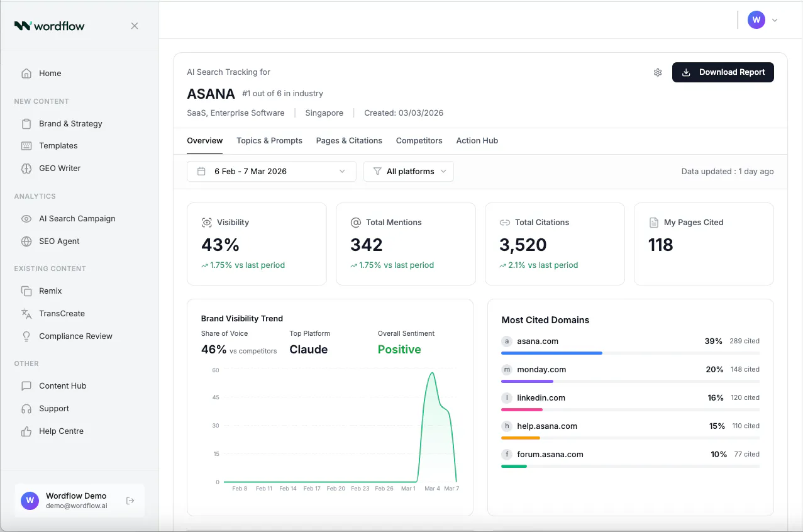The height and width of the screenshot is (532, 803).
Task: Go to the Action Hub tab
Action: (477, 140)
